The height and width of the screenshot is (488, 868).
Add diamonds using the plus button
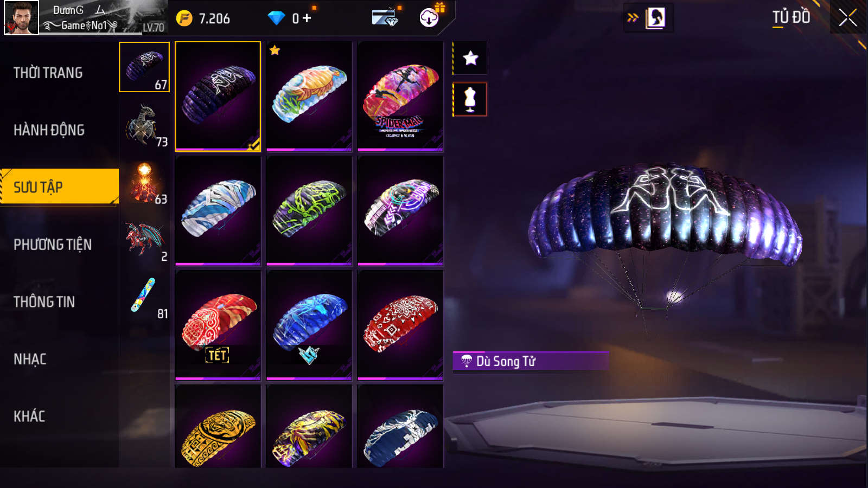pyautogui.click(x=307, y=18)
